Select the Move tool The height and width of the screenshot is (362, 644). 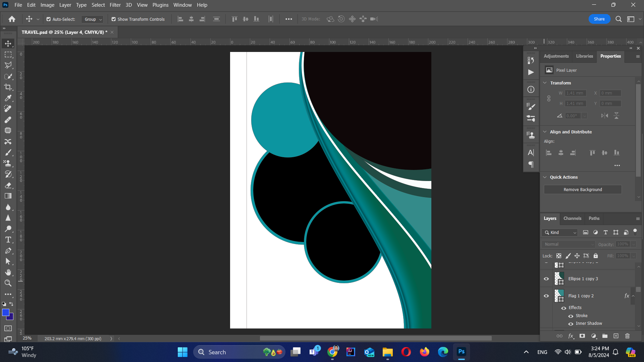pos(8,44)
